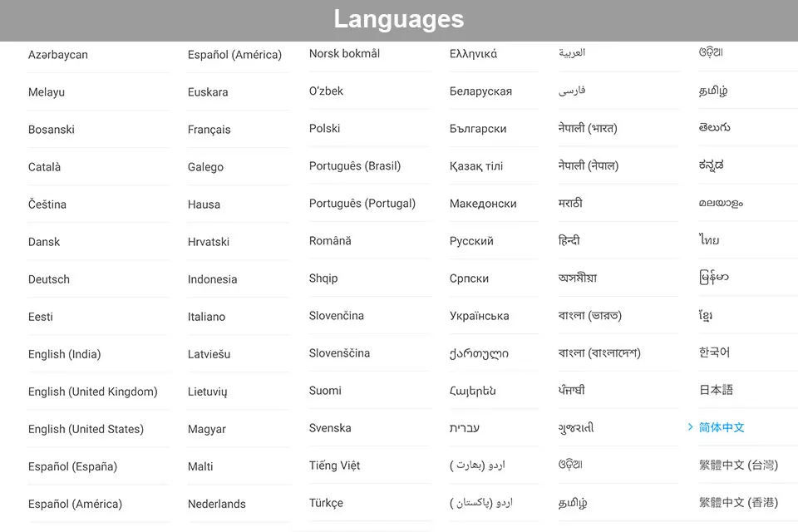The image size is (798, 532).
Task: Choose Tiếng Việt entry
Action: (334, 465)
